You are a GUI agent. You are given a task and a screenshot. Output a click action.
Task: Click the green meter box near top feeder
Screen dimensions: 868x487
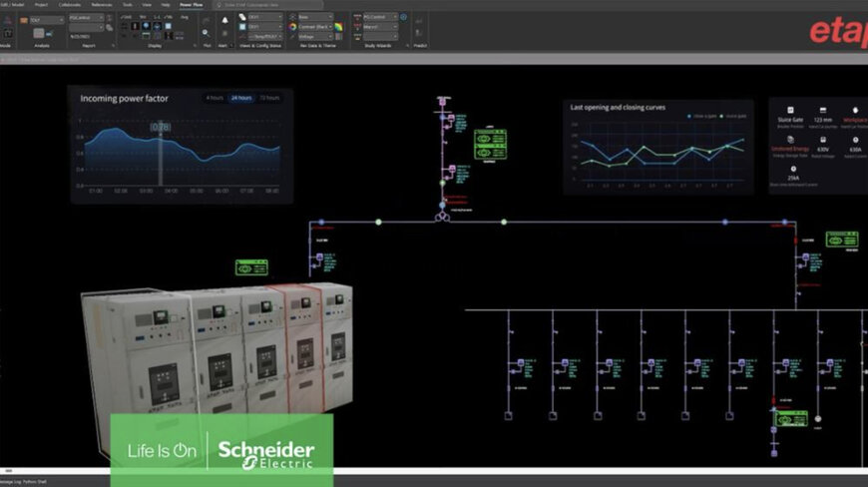[x=490, y=145]
